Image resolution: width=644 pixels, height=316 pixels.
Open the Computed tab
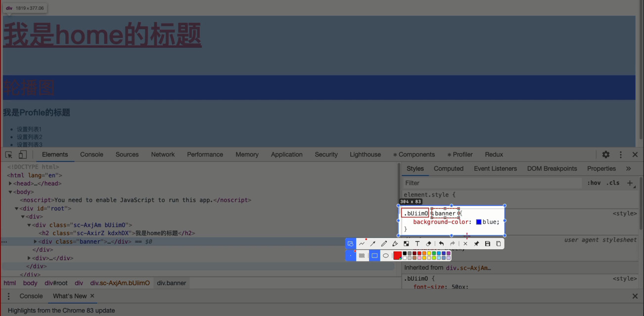pos(449,168)
